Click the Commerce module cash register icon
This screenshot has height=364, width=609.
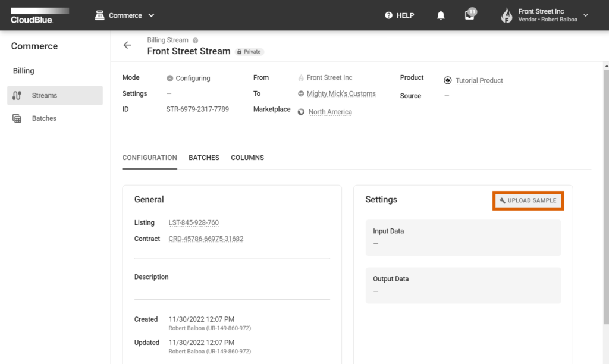(x=100, y=15)
